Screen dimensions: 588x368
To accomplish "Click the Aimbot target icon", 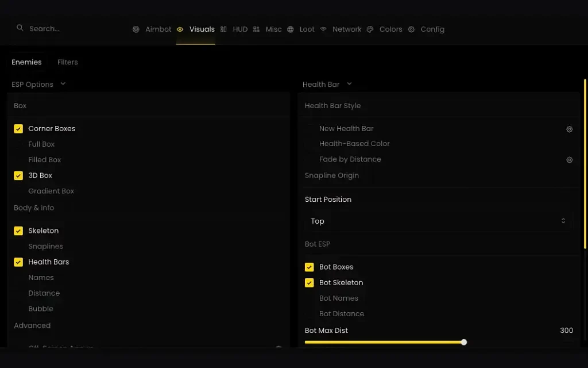I will click(x=136, y=29).
